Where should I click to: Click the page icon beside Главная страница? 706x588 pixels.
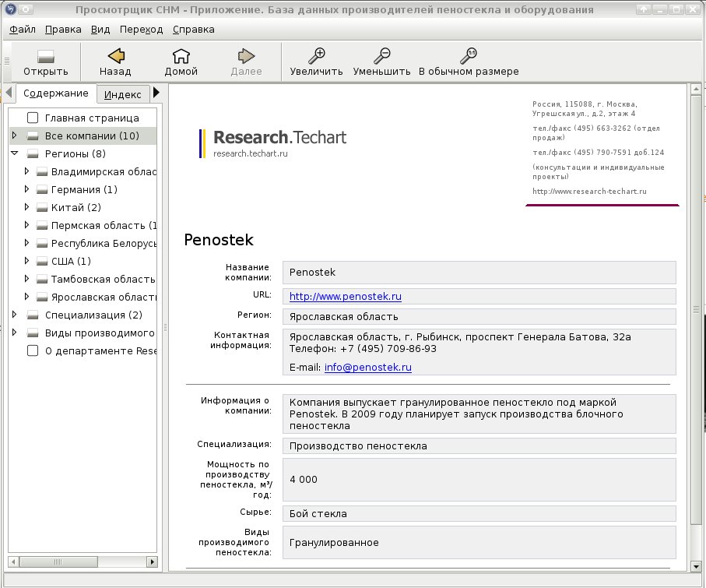tap(33, 118)
